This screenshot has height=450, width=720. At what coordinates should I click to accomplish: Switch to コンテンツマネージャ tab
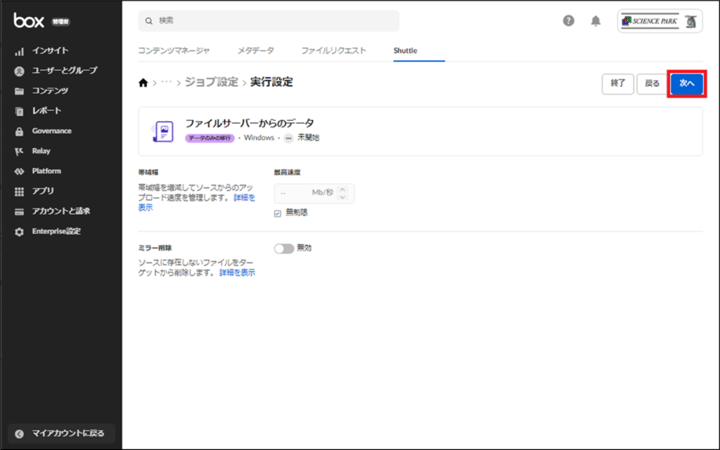tap(173, 50)
